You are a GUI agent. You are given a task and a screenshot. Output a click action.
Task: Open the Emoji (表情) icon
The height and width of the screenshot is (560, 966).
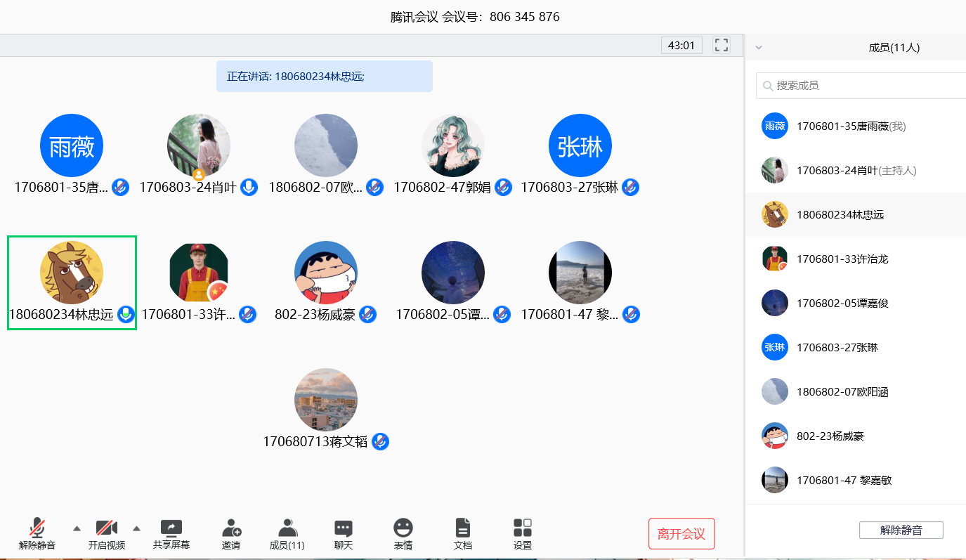tap(403, 528)
